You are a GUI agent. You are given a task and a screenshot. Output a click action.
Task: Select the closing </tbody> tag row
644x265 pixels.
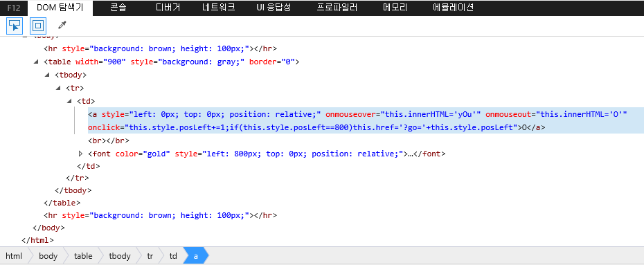(x=73, y=190)
